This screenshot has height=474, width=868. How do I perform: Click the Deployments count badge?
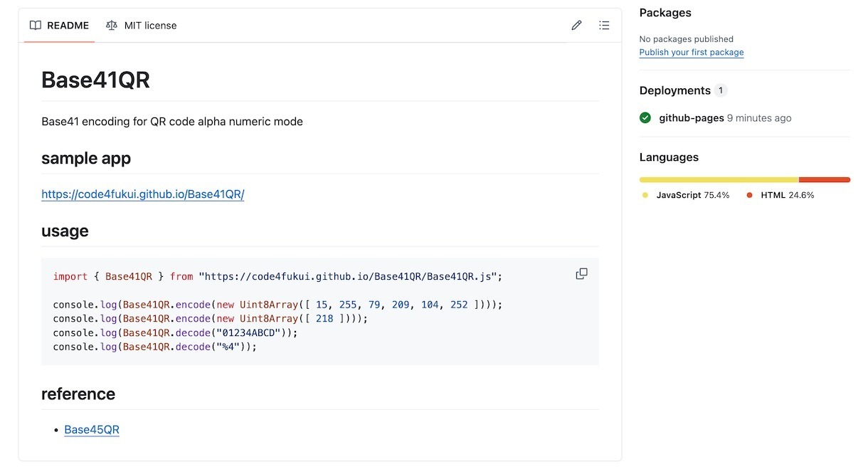[721, 90]
